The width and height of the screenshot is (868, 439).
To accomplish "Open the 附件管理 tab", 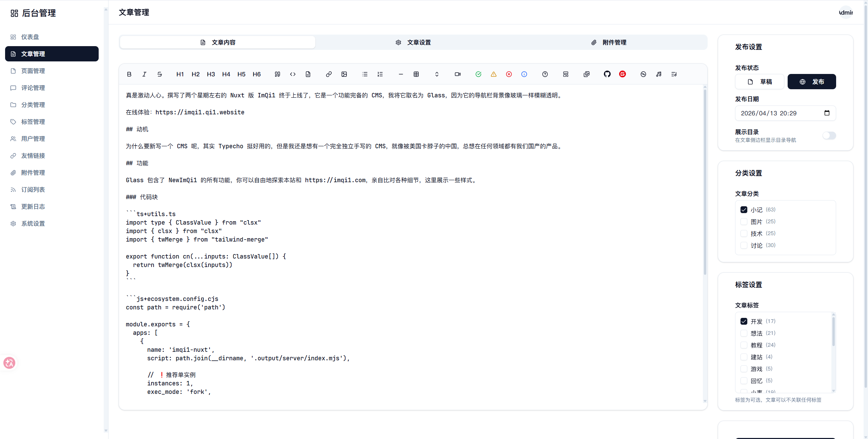I will 609,42.
